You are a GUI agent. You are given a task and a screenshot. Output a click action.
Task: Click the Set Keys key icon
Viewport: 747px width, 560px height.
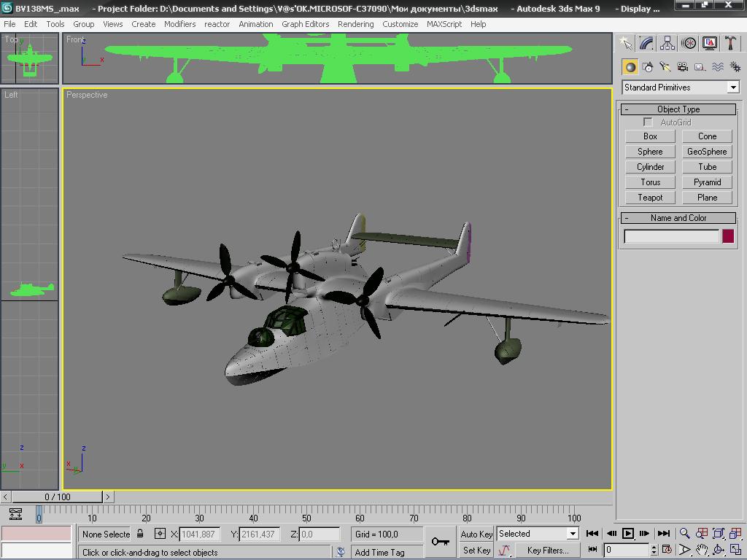click(x=440, y=542)
